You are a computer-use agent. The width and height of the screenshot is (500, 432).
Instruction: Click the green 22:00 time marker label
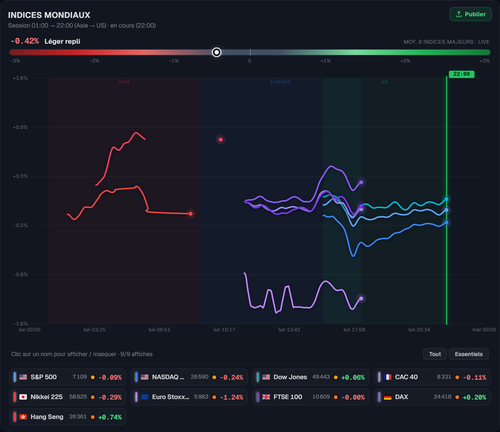point(461,74)
